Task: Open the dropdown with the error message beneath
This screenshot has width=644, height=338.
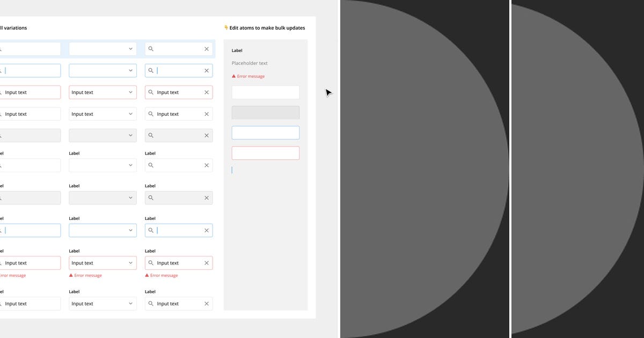Action: tap(103, 263)
